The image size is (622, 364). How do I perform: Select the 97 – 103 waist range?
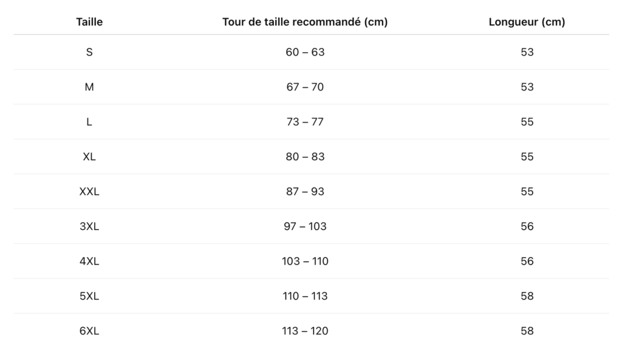(x=305, y=226)
